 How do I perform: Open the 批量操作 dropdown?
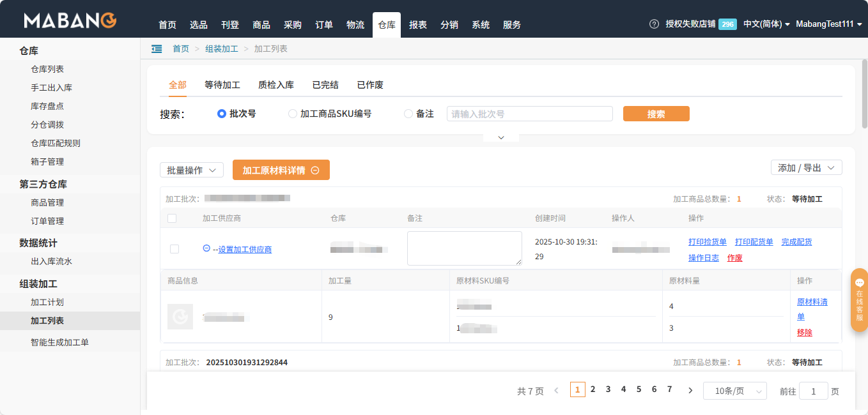(191, 170)
